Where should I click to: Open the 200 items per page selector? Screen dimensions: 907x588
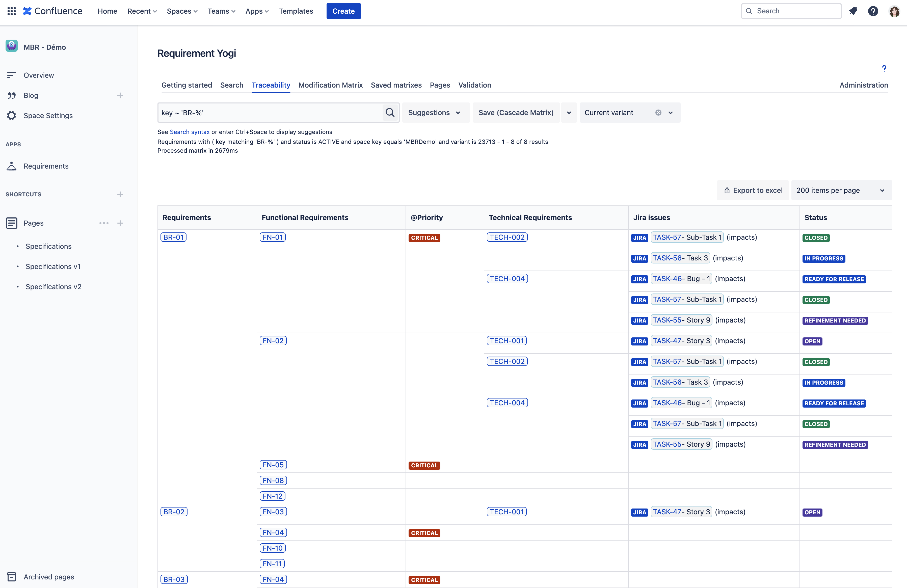coord(841,190)
